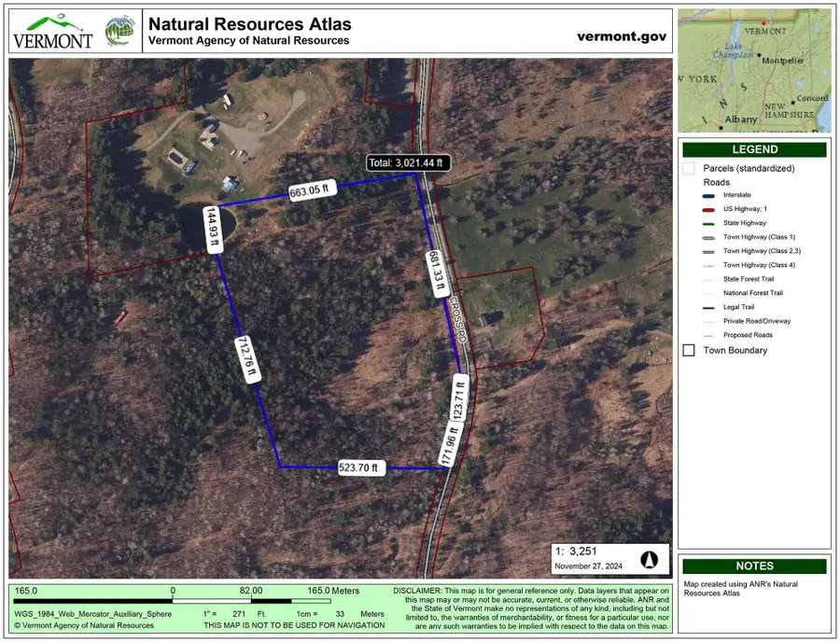
Task: Click the Interstate legend symbol
Action: (708, 195)
